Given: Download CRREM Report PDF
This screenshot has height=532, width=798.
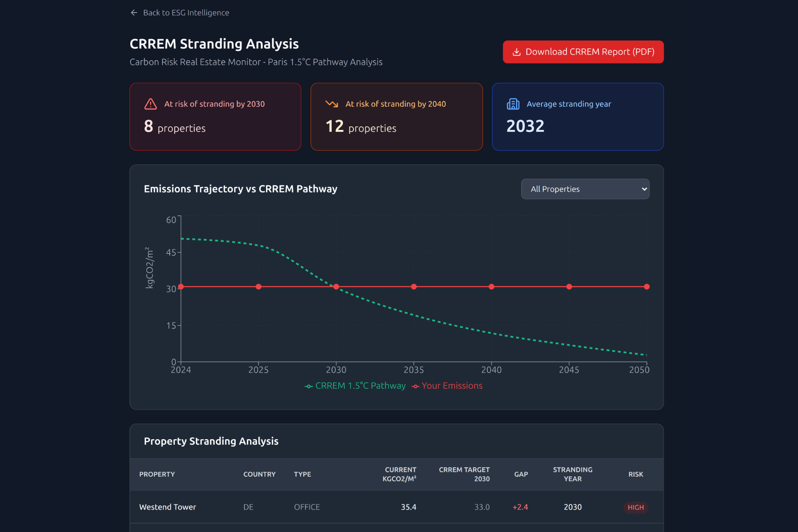Looking at the screenshot, I should pyautogui.click(x=583, y=52).
